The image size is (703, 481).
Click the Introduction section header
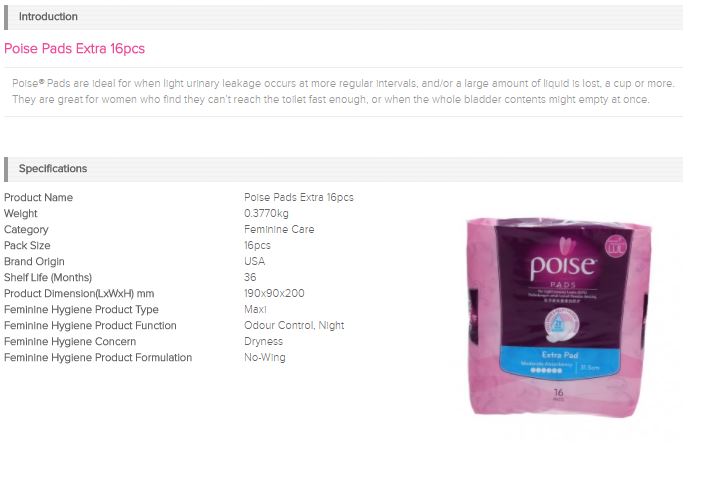click(343, 17)
